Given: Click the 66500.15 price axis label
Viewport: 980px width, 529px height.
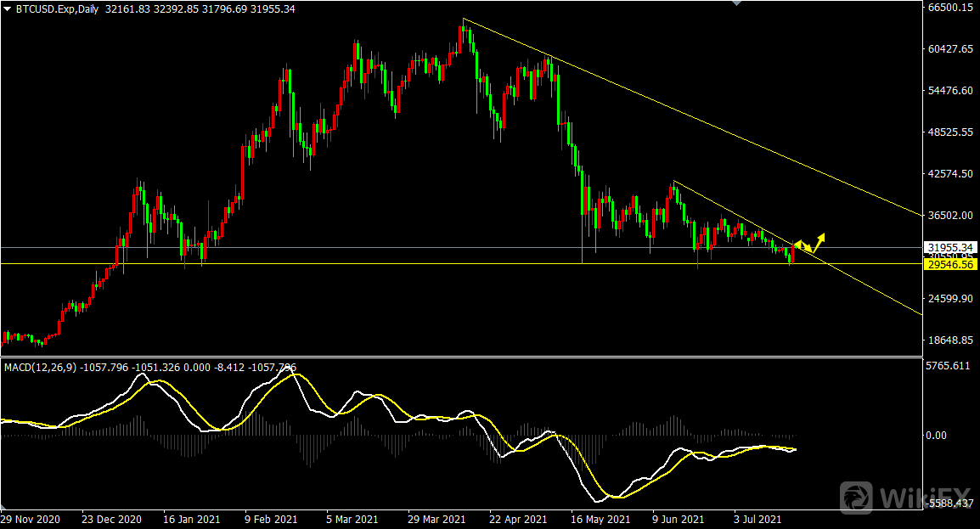Looking at the screenshot, I should pyautogui.click(x=950, y=8).
